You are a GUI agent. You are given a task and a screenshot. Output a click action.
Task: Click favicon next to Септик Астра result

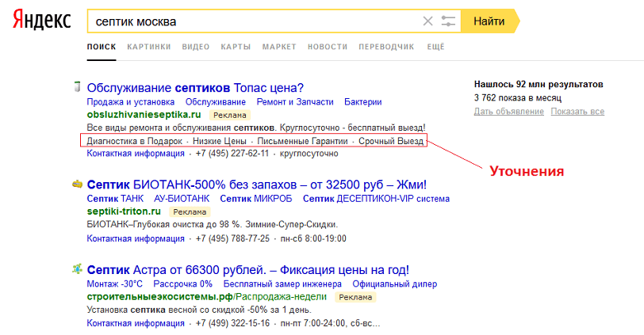tap(77, 268)
